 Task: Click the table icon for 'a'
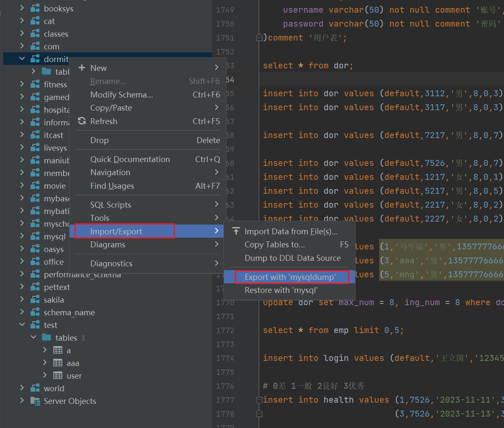[58, 350]
